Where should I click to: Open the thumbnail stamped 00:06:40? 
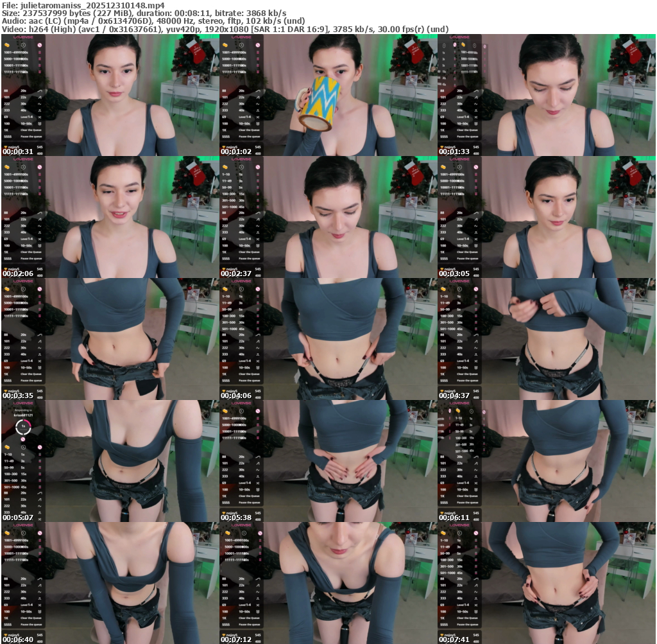[110, 583]
